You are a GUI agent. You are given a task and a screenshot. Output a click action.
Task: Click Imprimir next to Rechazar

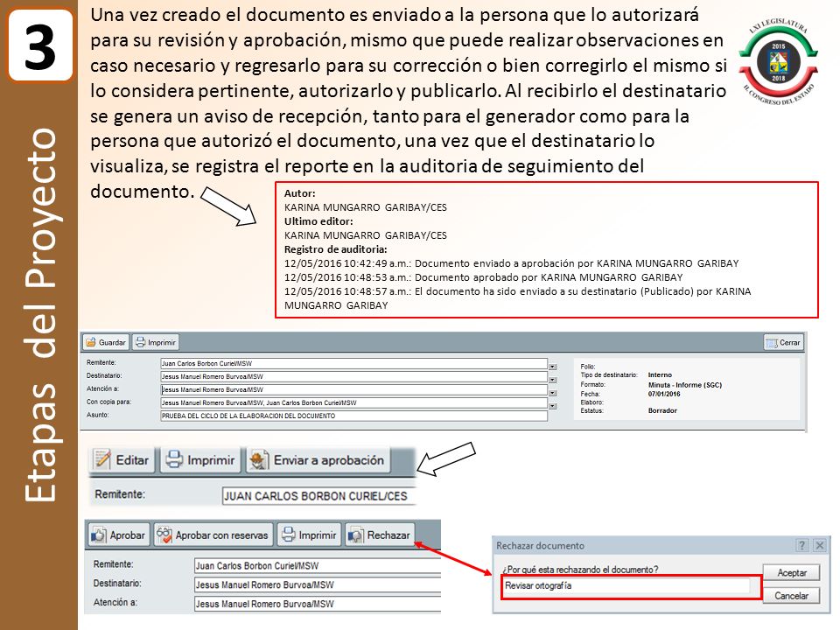(x=309, y=535)
